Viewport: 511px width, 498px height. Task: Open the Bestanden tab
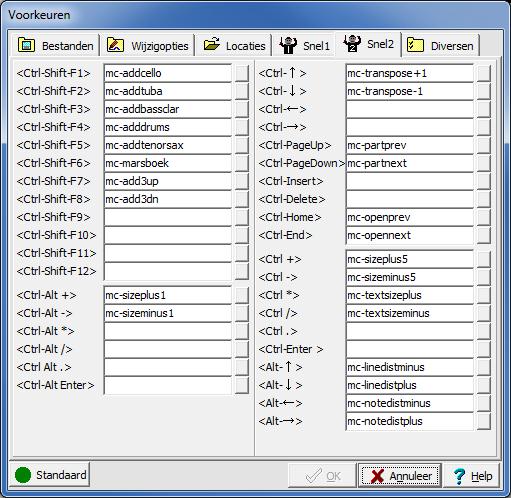56,45
